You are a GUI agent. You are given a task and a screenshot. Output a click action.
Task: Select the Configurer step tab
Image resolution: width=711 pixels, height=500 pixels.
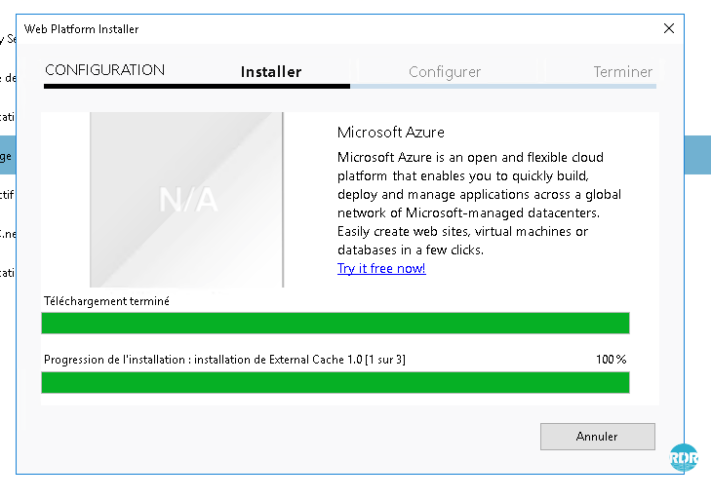pyautogui.click(x=444, y=72)
